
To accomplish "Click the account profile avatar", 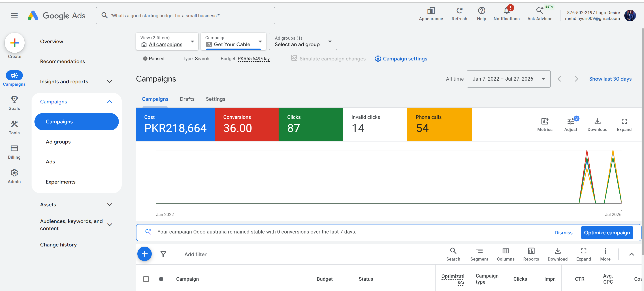I will [x=630, y=15].
